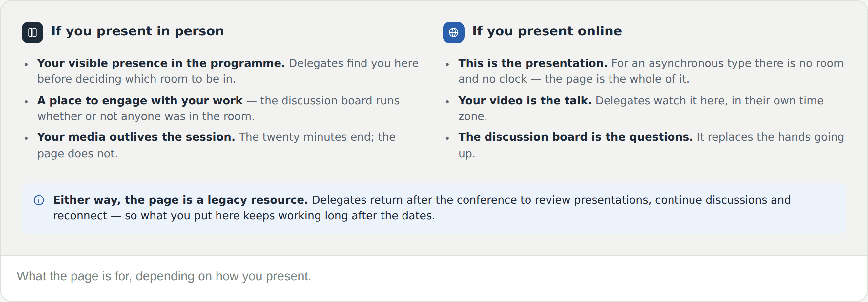Click 'It replaces the hands going' text
The image size is (868, 302).
(770, 137)
